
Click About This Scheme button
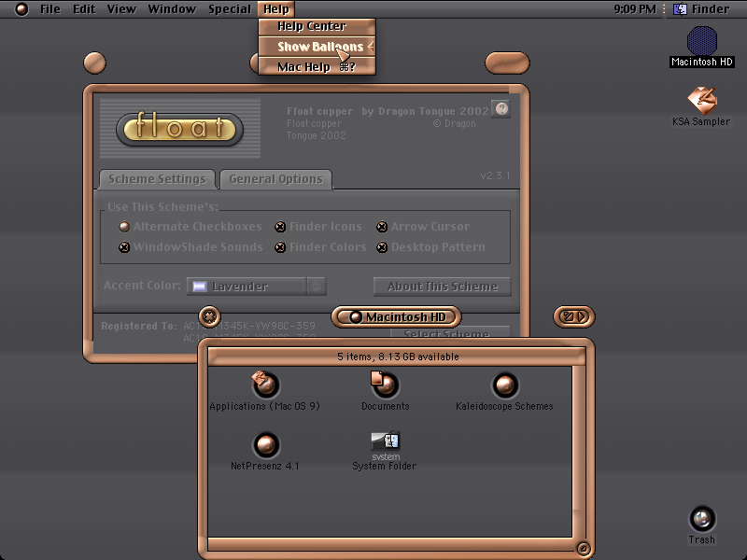(x=442, y=287)
